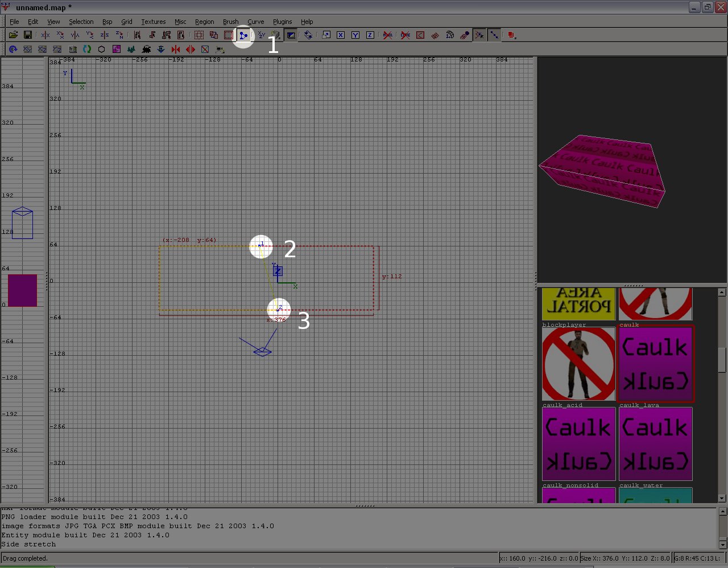Activate the Rotate Z toolbar icon

(119, 35)
